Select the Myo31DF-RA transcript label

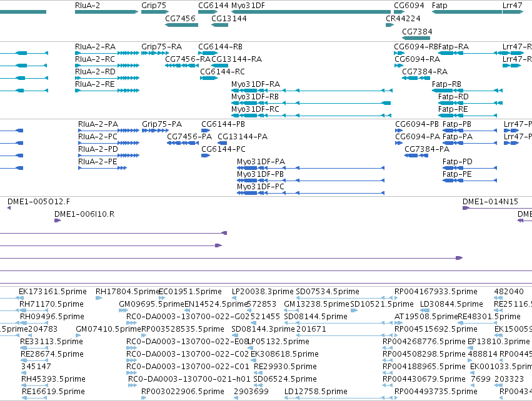[256, 84]
